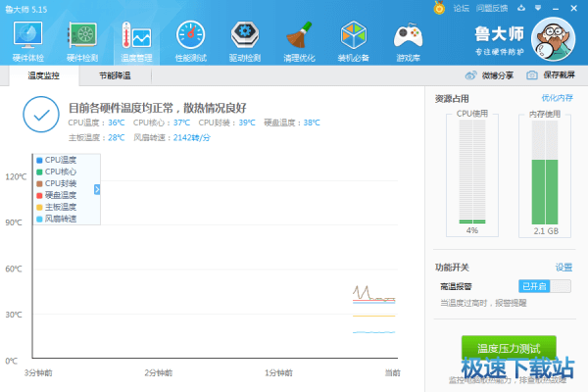588x392 pixels.
Task: Collapse chart legend with arrow expander
Action: (97, 189)
